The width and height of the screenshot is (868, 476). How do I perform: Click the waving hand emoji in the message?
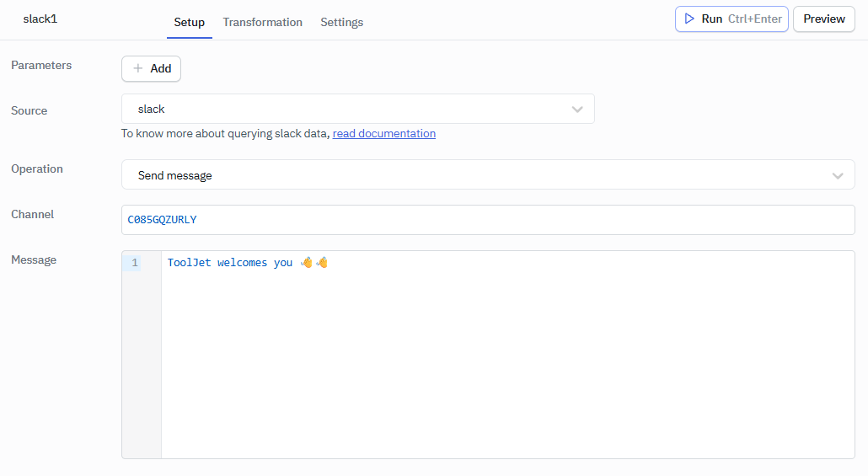tap(307, 263)
